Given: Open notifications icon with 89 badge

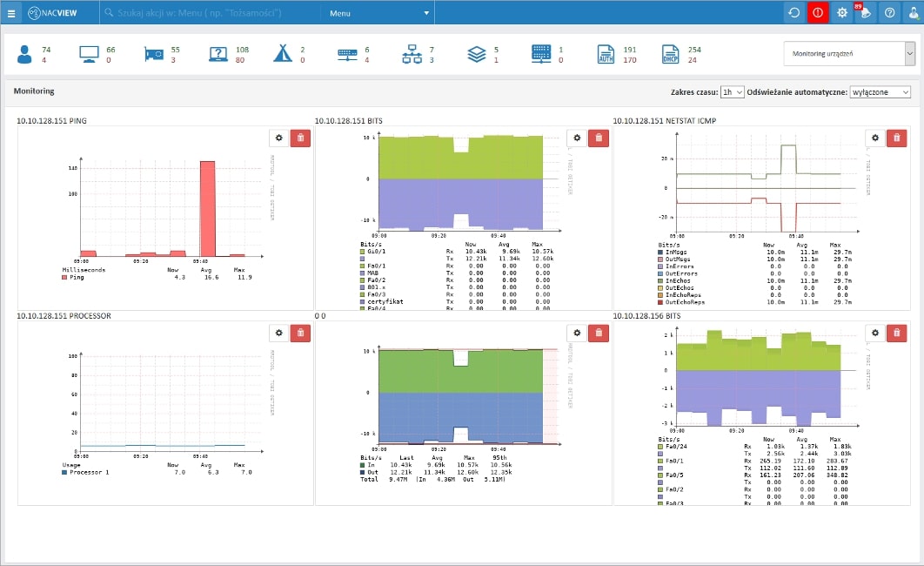Looking at the screenshot, I should pyautogui.click(x=865, y=13).
